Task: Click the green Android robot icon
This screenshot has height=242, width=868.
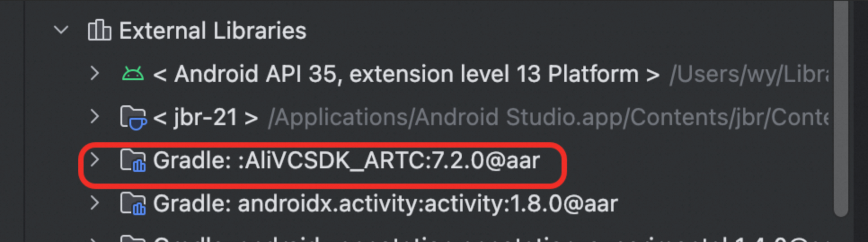Action: click(x=133, y=74)
